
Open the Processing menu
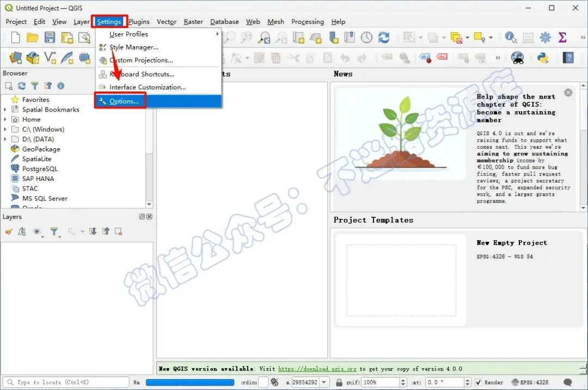pos(308,22)
